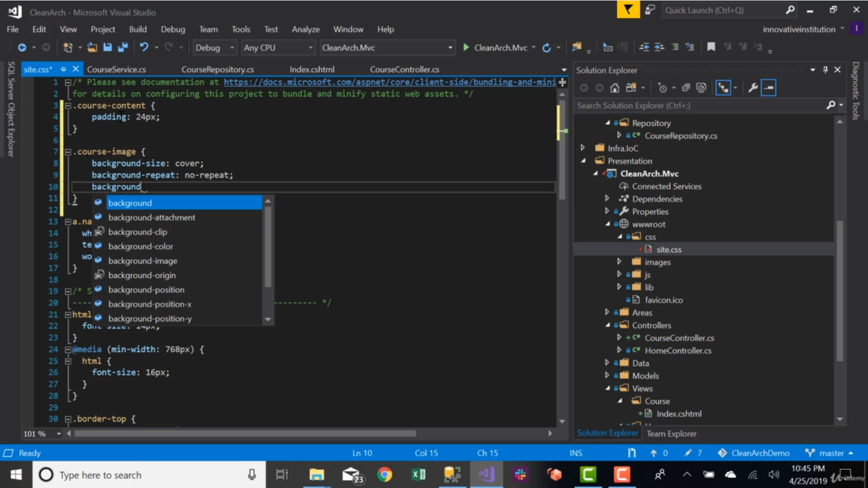The image size is (868, 488).
Task: Click the editor horizontal scrollbar thumb
Action: [244, 434]
